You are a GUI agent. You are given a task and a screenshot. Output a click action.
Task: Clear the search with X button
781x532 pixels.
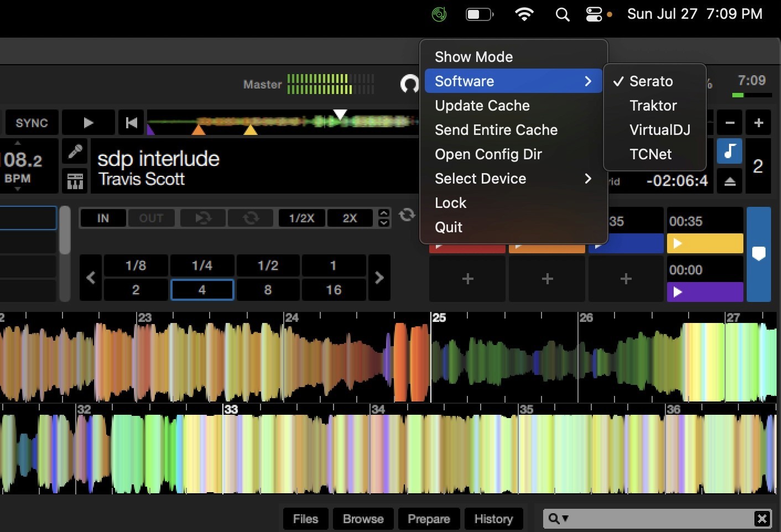[x=762, y=519]
